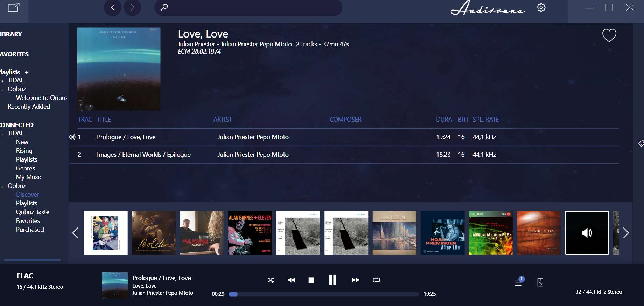Sort by track number column header
644x306 pixels.
85,120
